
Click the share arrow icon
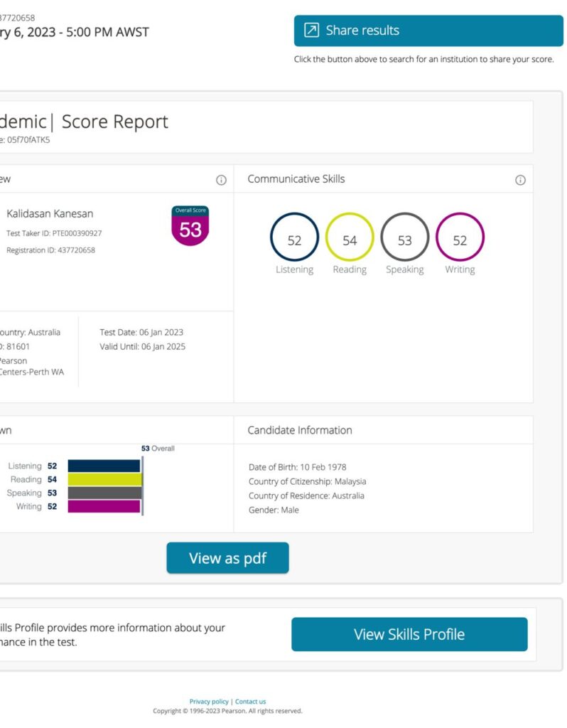pos(311,30)
